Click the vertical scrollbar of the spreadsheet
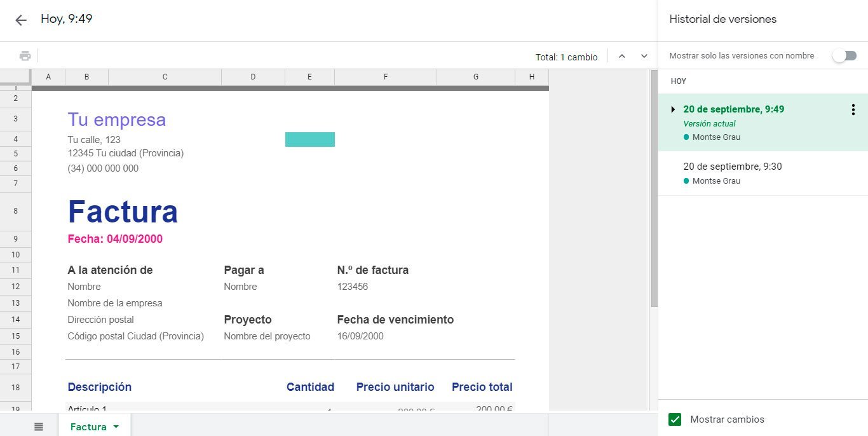The width and height of the screenshot is (868, 436). coord(654,191)
